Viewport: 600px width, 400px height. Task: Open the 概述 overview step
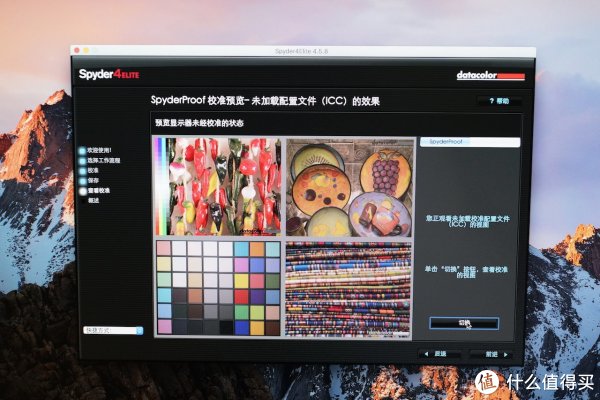pyautogui.click(x=94, y=201)
